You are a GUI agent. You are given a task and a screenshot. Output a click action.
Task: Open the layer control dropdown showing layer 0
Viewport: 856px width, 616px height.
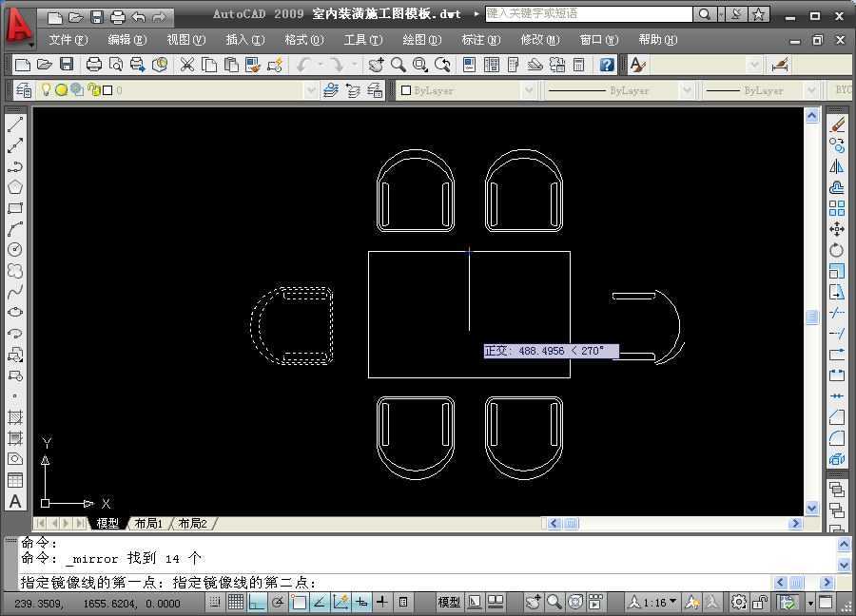pos(312,89)
